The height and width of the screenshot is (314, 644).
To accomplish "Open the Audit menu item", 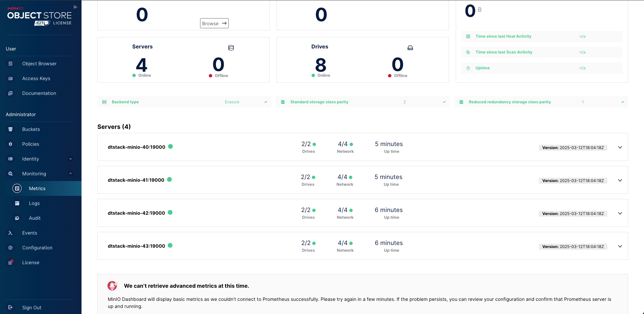I will [x=35, y=218].
